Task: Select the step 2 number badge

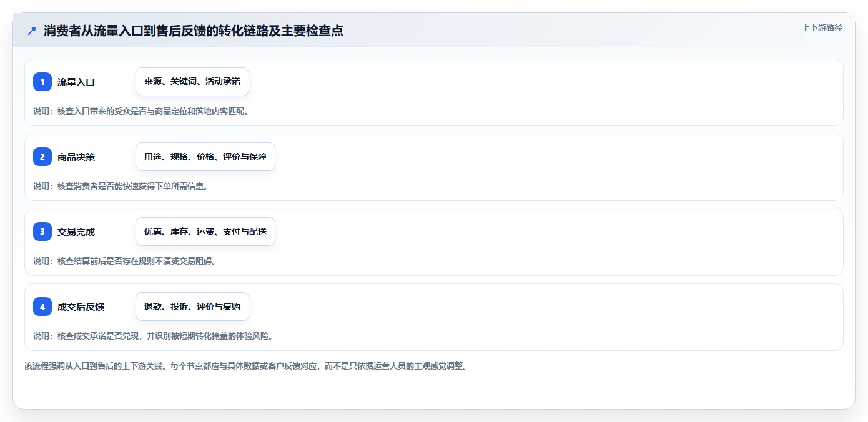Action: (42, 157)
